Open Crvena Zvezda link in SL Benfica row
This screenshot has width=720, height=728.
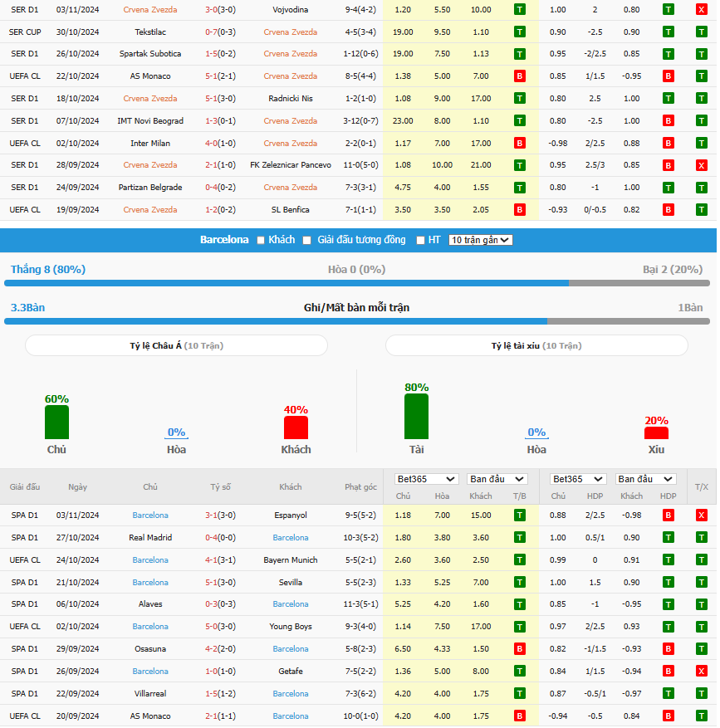(x=150, y=210)
